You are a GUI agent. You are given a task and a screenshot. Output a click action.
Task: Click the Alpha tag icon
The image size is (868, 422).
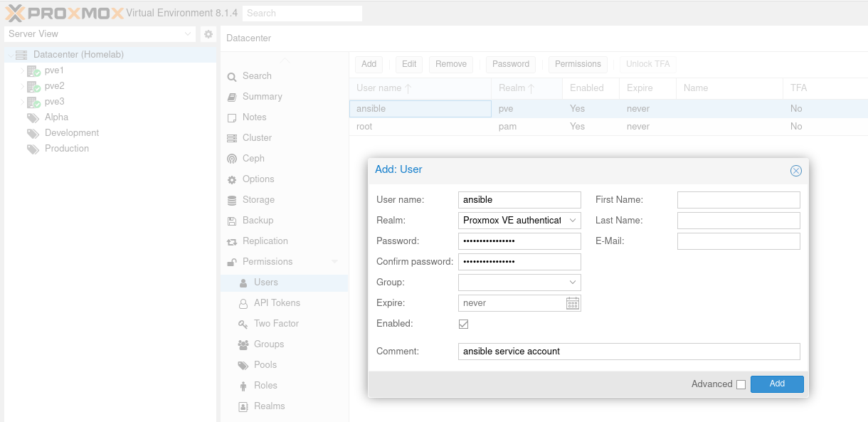pos(33,117)
